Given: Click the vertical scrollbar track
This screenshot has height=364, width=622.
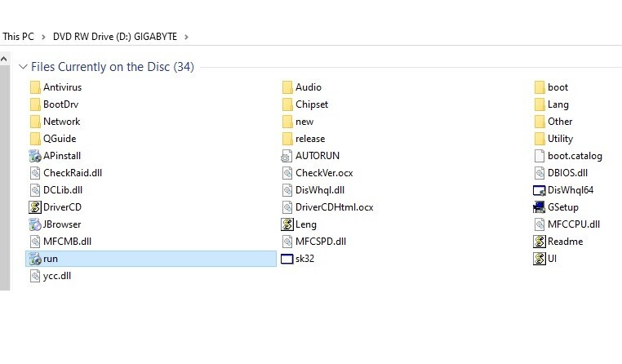Looking at the screenshot, I should coord(4,178).
